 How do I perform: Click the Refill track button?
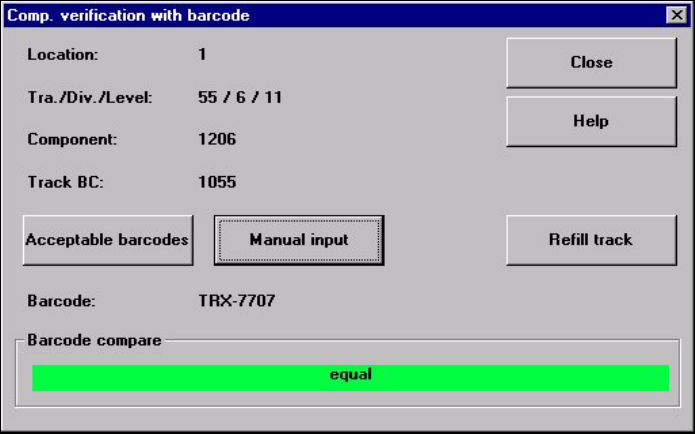(591, 240)
